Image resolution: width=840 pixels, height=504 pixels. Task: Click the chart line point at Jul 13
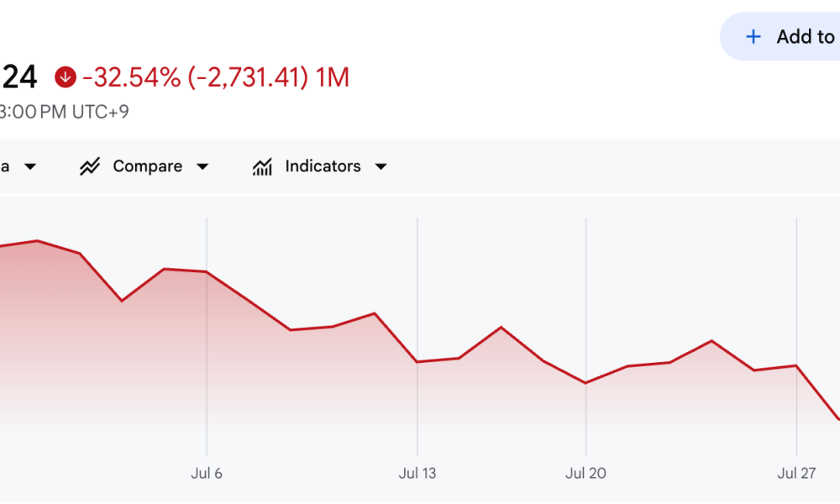click(x=417, y=362)
